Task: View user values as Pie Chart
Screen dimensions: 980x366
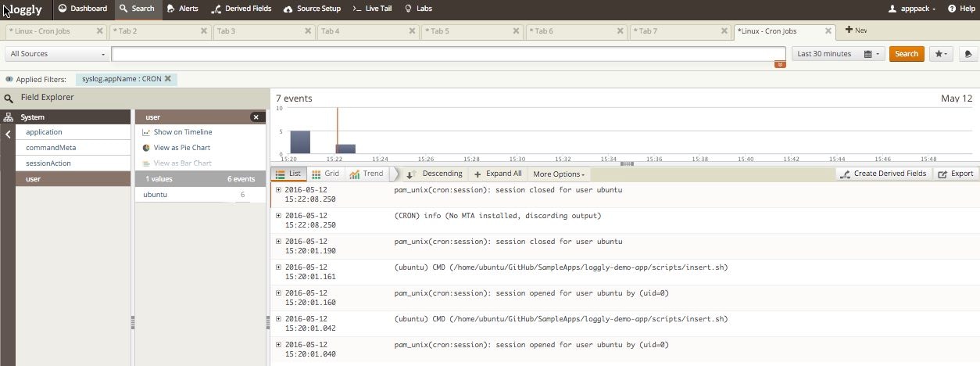Action: coord(181,148)
